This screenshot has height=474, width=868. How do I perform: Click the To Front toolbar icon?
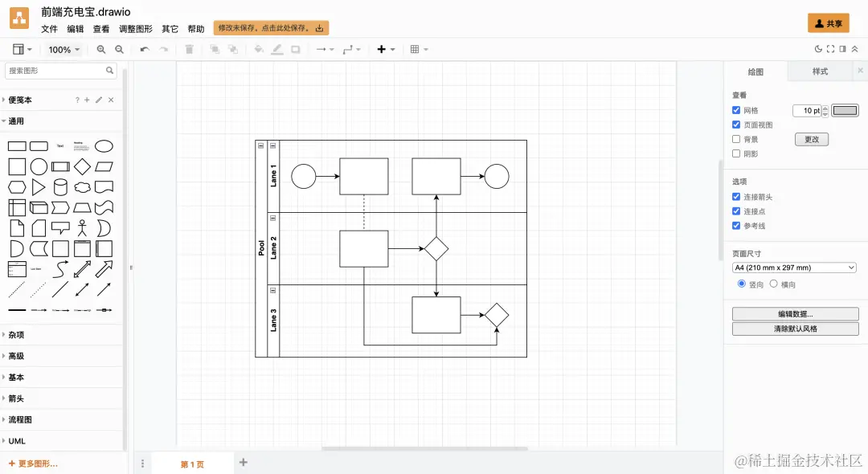coord(215,49)
